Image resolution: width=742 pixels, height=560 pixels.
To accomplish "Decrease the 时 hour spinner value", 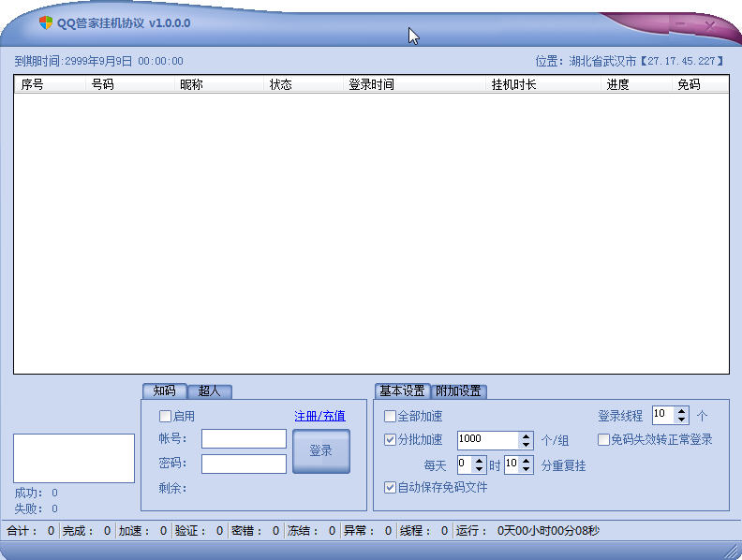I will (x=479, y=469).
